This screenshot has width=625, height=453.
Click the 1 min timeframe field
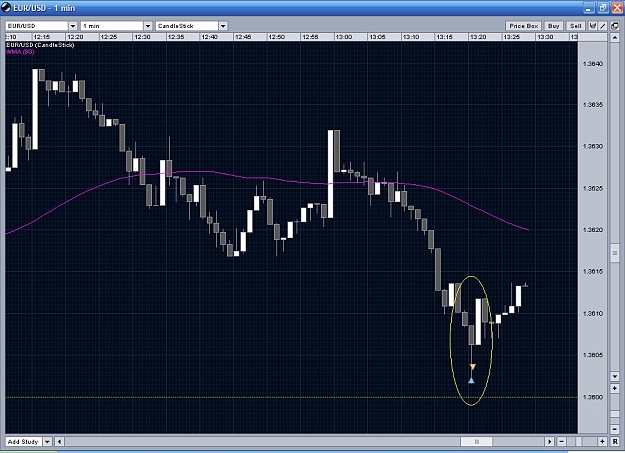point(112,26)
